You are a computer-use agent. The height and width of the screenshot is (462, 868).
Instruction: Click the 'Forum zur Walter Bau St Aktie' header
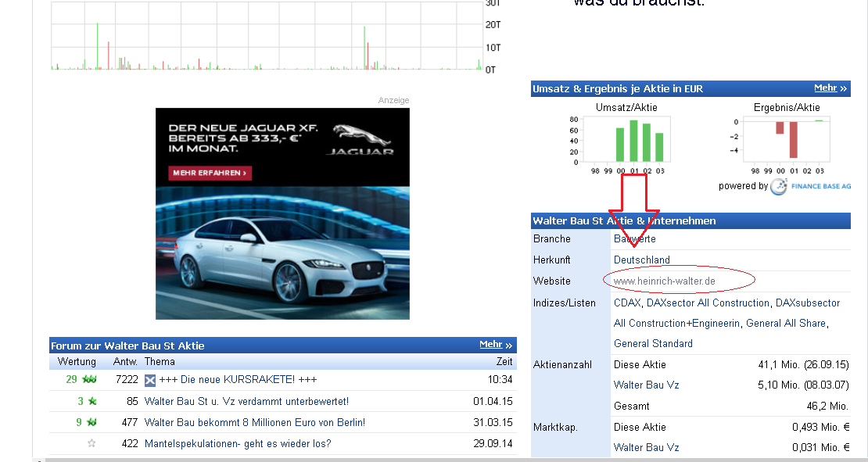pyautogui.click(x=128, y=346)
